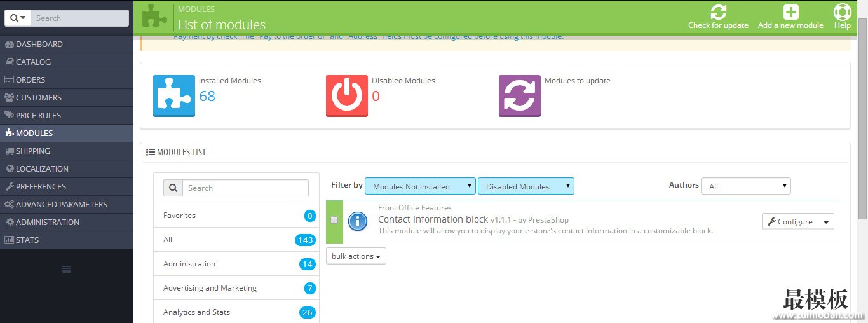Image resolution: width=868 pixels, height=323 pixels.
Task: Open the Disabled Modules filter dropdown
Action: (526, 186)
